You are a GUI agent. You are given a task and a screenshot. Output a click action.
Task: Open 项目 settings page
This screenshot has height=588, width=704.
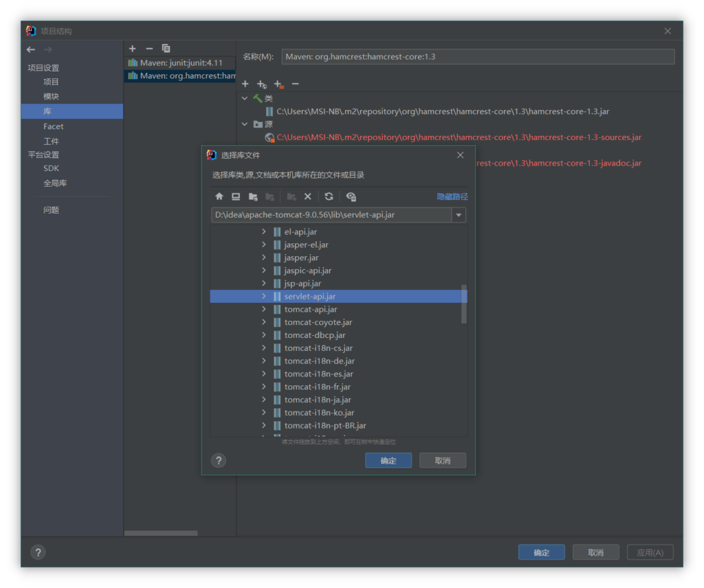tap(51, 82)
